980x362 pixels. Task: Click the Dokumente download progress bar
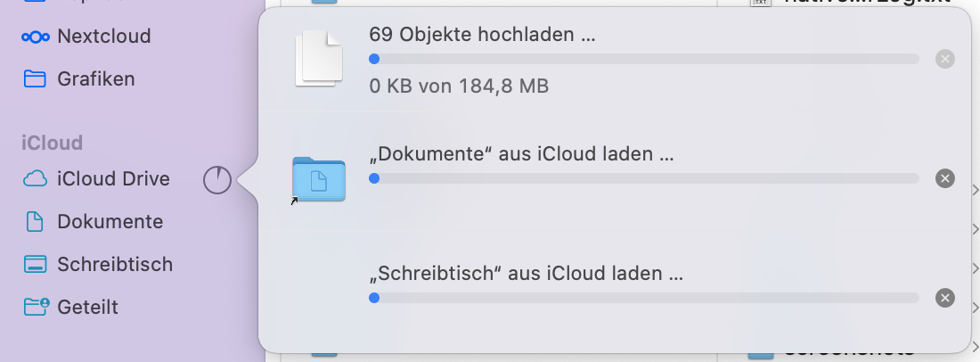point(643,178)
